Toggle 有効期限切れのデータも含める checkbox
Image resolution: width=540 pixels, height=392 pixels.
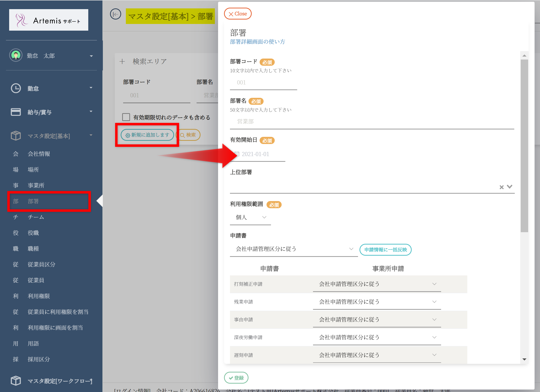126,117
